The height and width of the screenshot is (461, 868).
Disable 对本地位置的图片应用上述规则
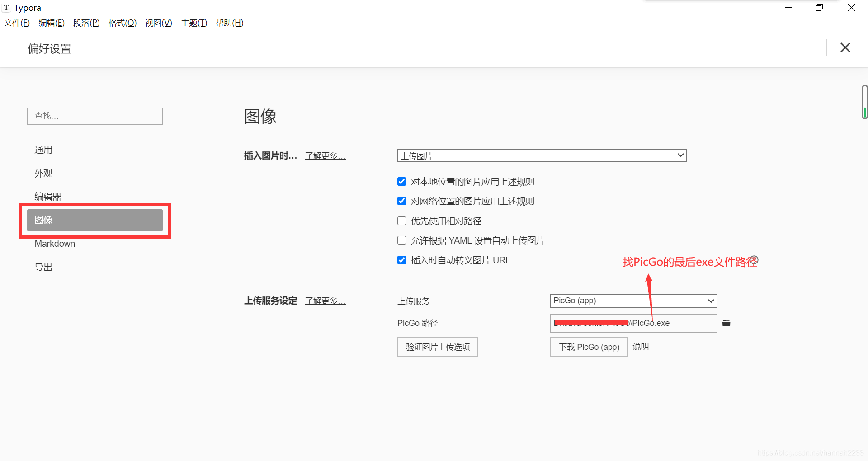coord(401,181)
